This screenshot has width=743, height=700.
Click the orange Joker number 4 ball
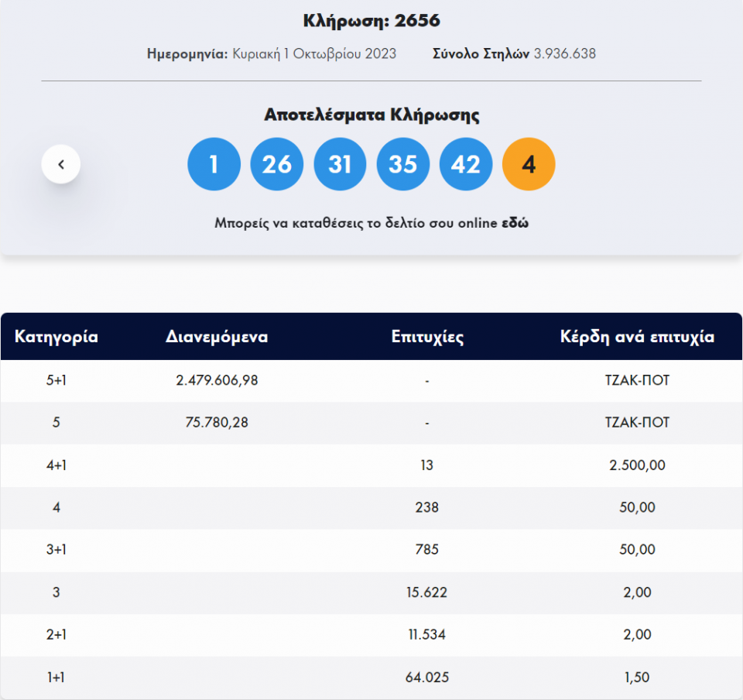point(529,164)
